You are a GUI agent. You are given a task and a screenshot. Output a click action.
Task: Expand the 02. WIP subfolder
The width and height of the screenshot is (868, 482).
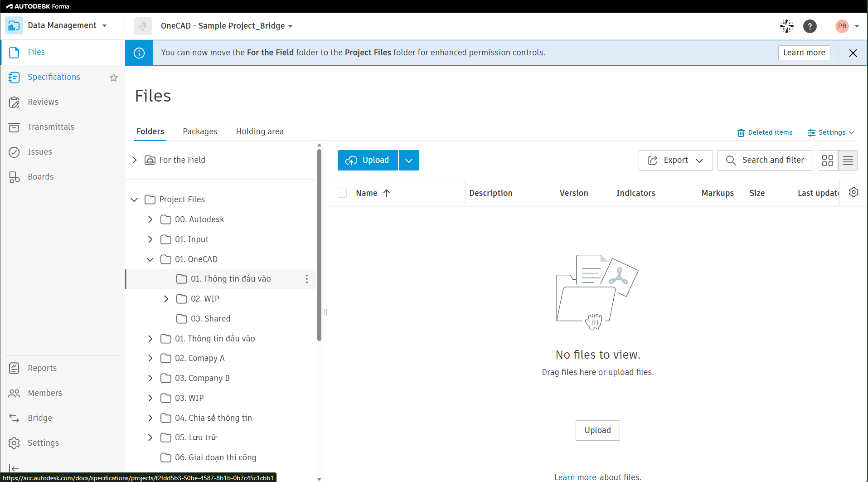coord(166,299)
